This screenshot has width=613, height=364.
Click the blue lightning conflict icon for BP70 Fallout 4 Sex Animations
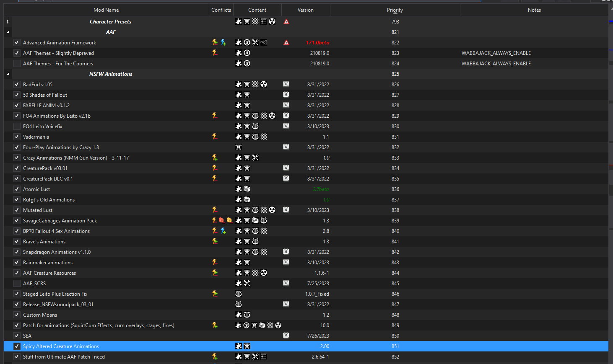pos(223,231)
